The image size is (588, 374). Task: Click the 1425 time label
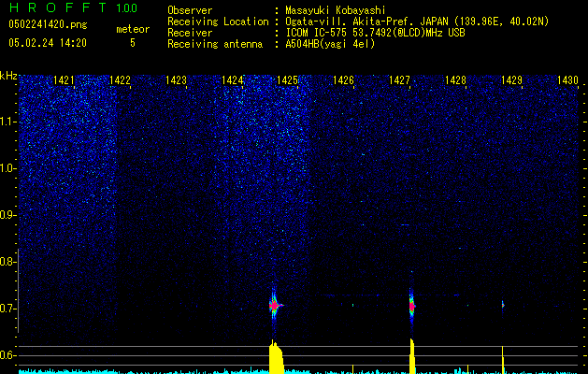pos(287,80)
